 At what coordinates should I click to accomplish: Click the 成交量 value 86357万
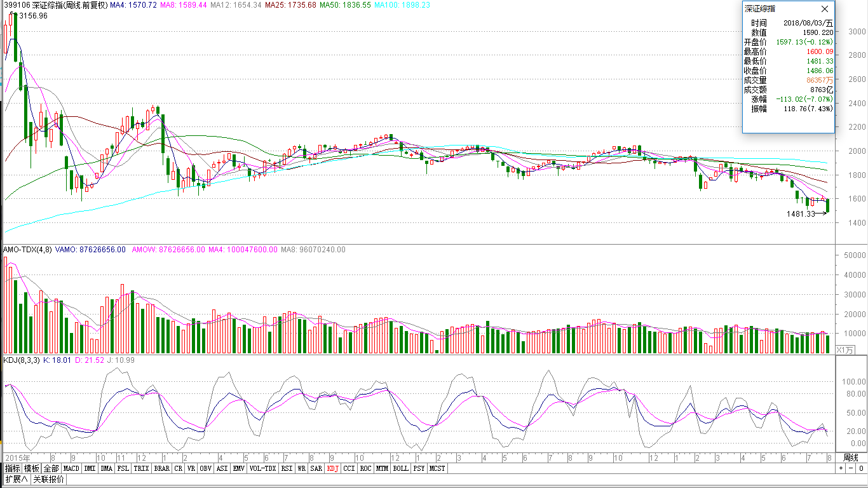[820, 80]
